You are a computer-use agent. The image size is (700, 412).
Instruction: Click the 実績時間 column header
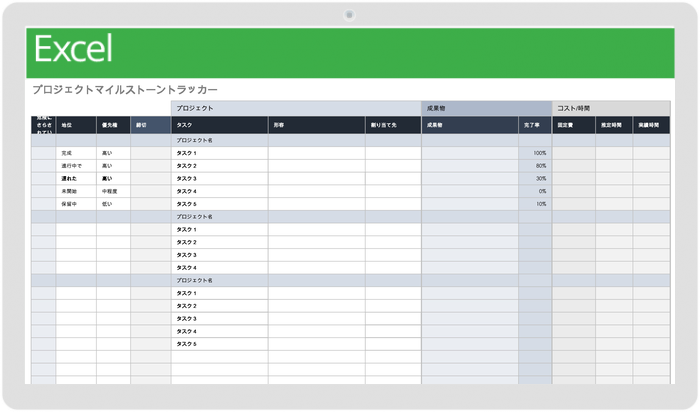click(651, 125)
